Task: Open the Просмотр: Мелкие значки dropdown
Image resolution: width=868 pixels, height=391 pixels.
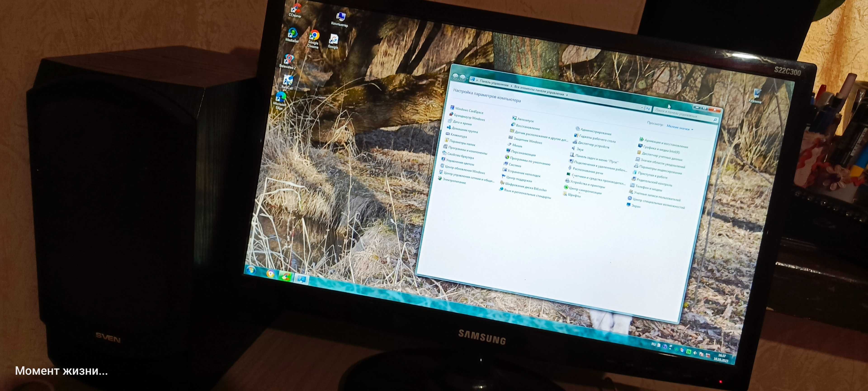Action: point(680,128)
